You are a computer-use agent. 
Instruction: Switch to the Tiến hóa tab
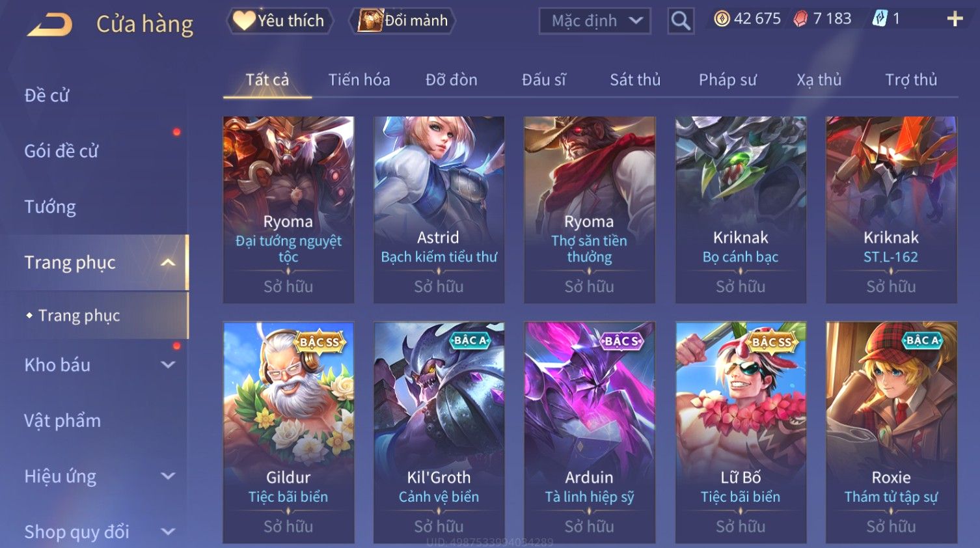359,80
